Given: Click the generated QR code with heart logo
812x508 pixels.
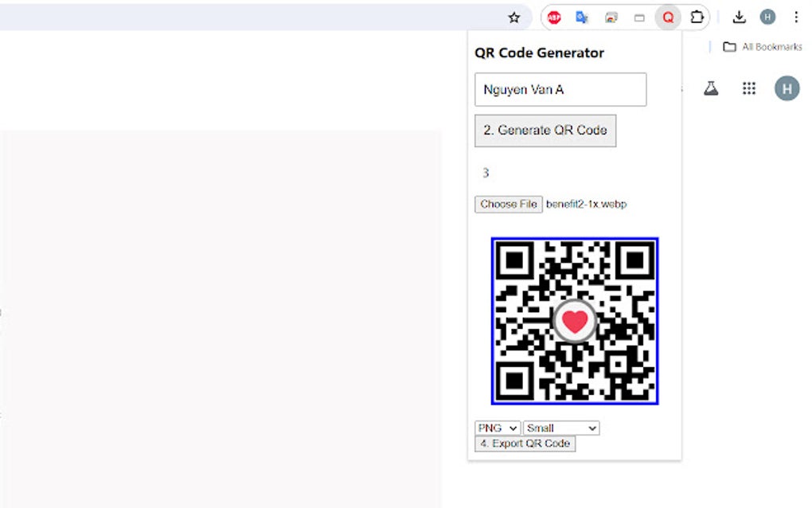Looking at the screenshot, I should [575, 321].
